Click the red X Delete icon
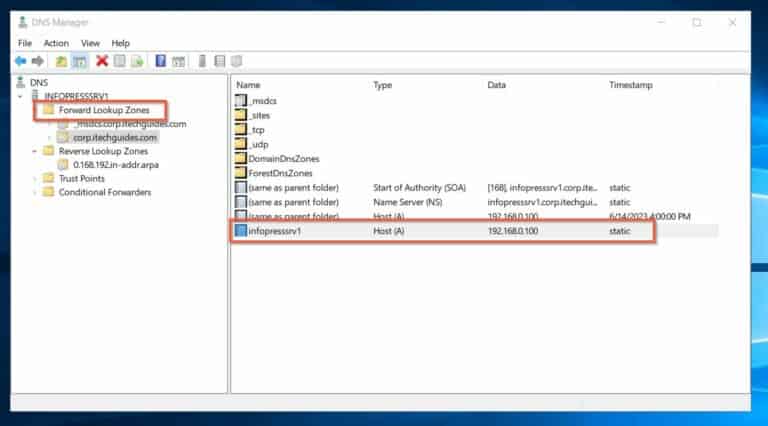 (x=102, y=61)
